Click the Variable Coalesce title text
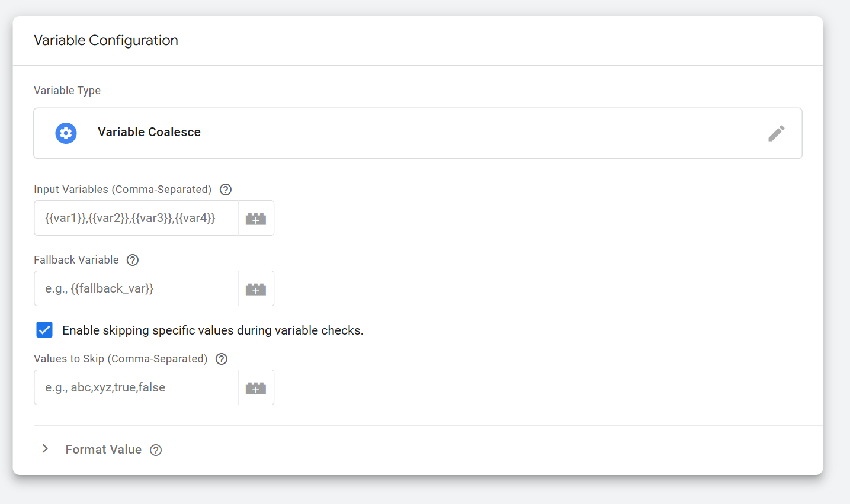The height and width of the screenshot is (504, 850). (149, 132)
